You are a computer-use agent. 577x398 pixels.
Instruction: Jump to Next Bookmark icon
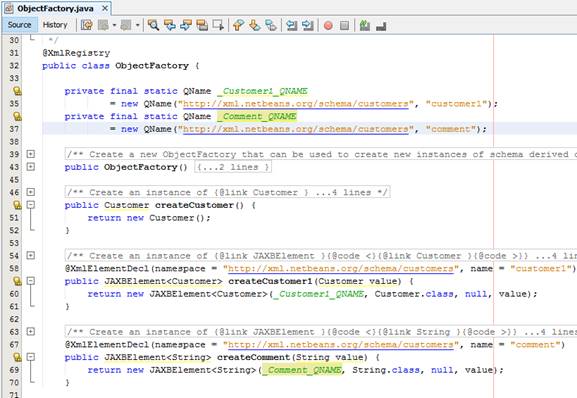[254, 25]
